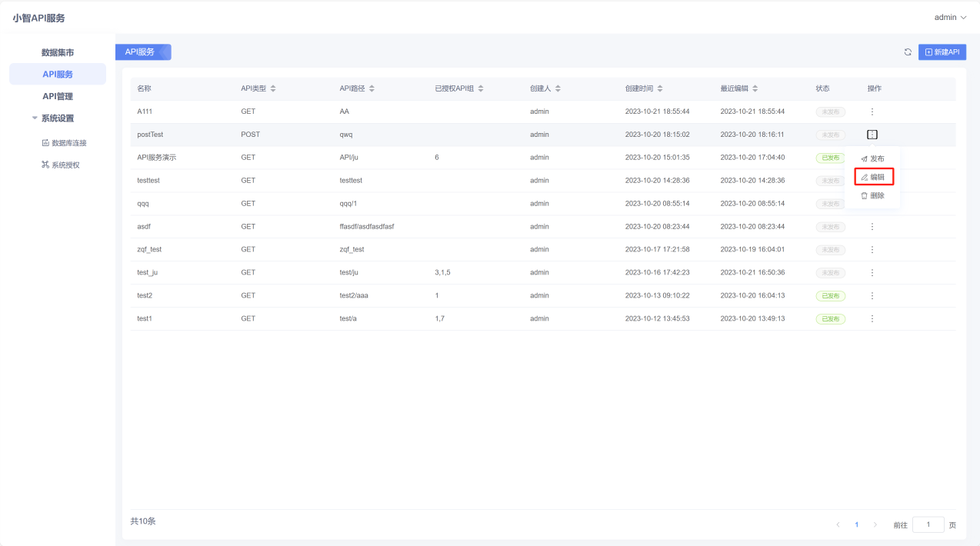This screenshot has width=980, height=546.
Task: Click the 小智API服务 title
Action: click(38, 18)
